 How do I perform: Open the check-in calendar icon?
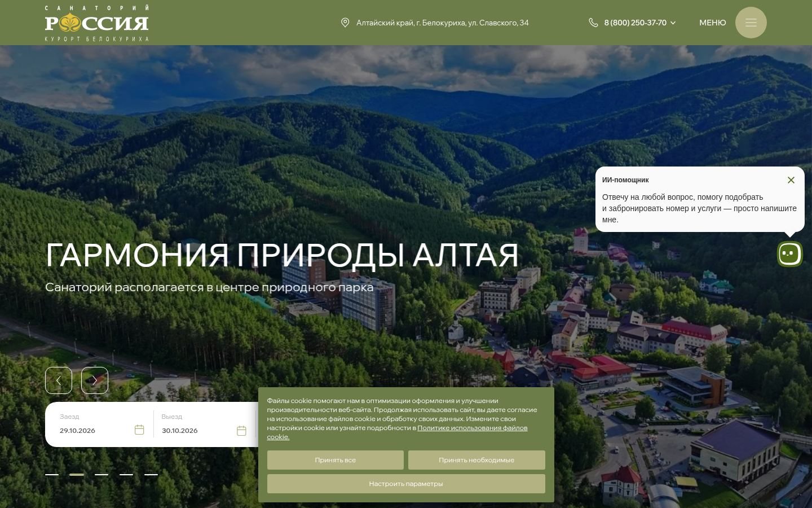pyautogui.click(x=139, y=430)
